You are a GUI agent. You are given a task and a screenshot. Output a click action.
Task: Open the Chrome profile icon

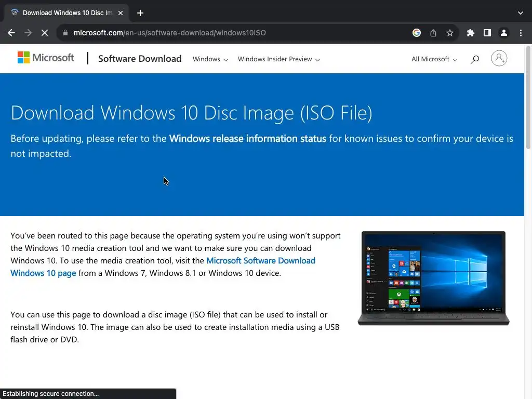(x=503, y=33)
